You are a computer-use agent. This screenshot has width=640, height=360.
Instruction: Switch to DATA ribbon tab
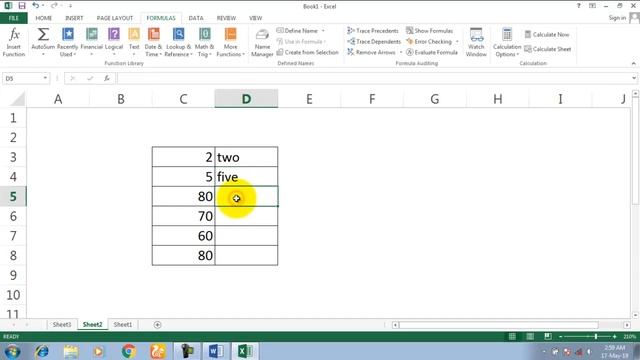pos(196,18)
